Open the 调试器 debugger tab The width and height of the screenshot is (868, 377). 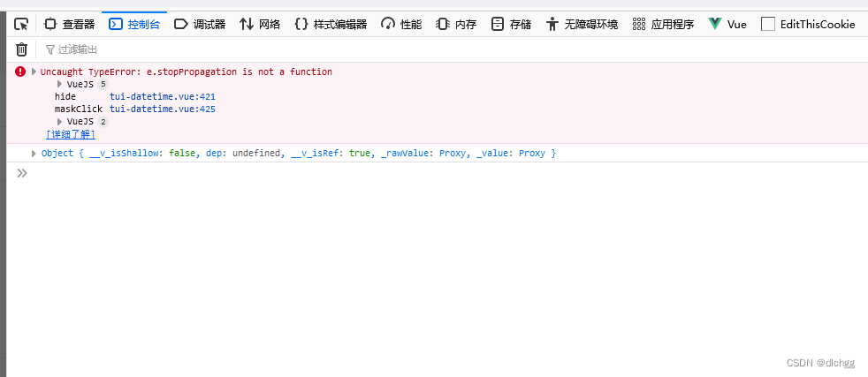click(x=200, y=25)
